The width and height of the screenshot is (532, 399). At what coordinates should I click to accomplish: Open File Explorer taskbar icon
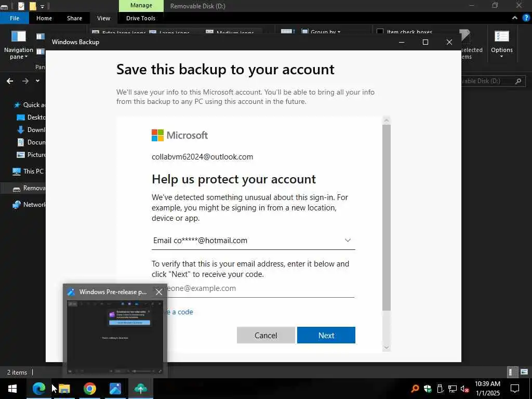point(64,389)
